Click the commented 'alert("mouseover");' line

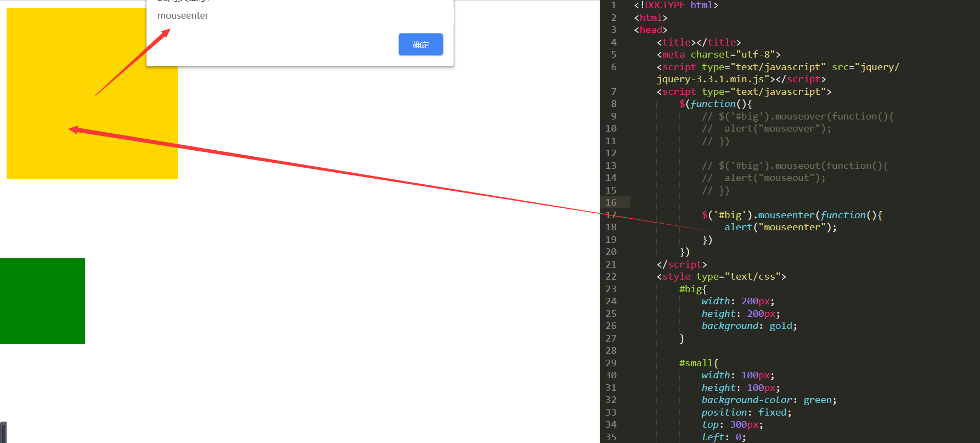(767, 128)
